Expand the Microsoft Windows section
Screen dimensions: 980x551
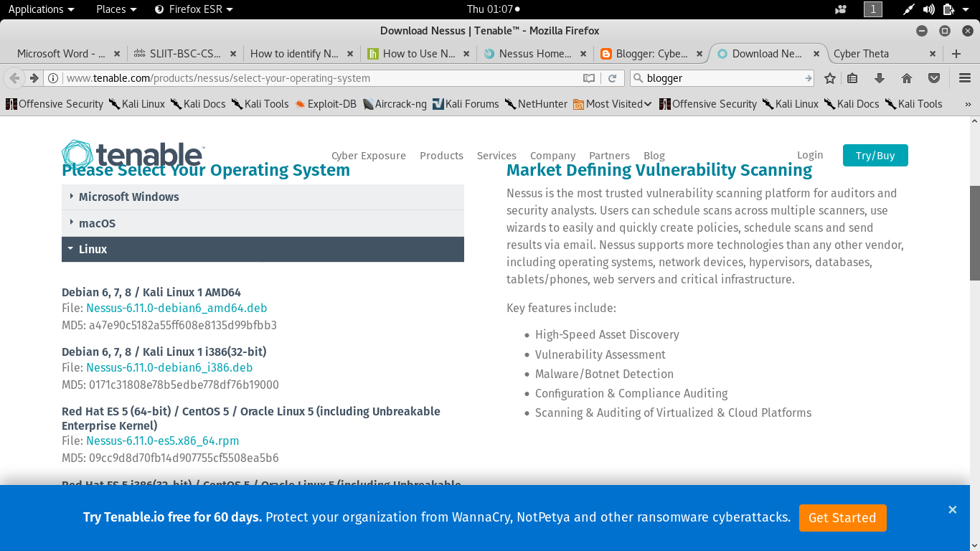[x=263, y=197]
